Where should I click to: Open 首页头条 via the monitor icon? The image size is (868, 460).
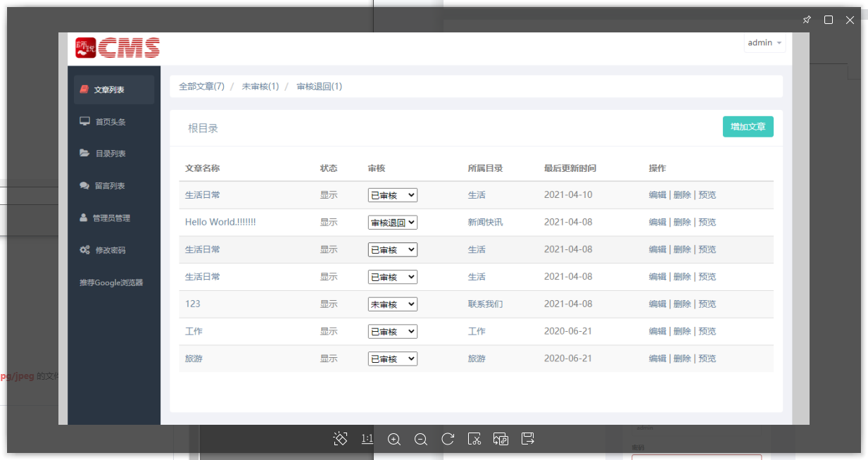(104, 121)
